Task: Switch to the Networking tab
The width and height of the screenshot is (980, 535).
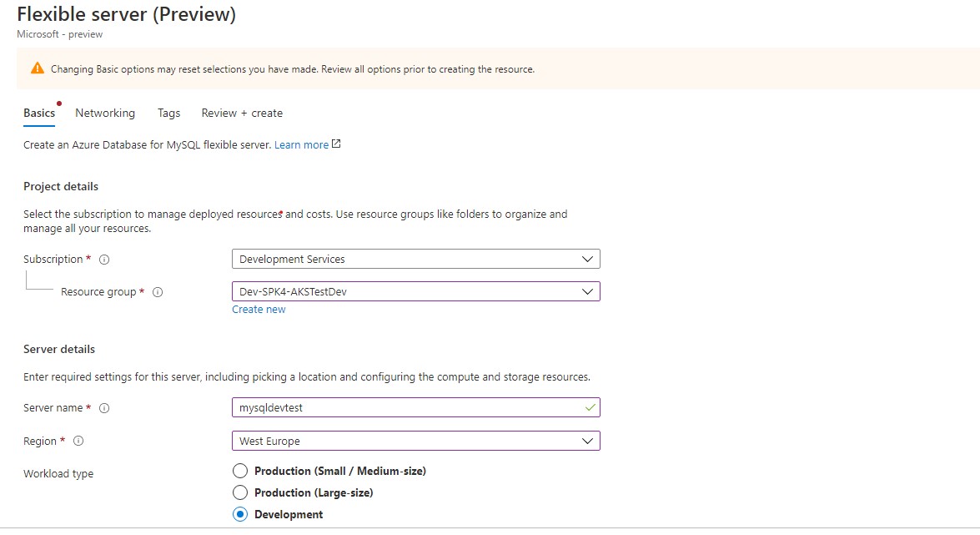Action: (105, 113)
